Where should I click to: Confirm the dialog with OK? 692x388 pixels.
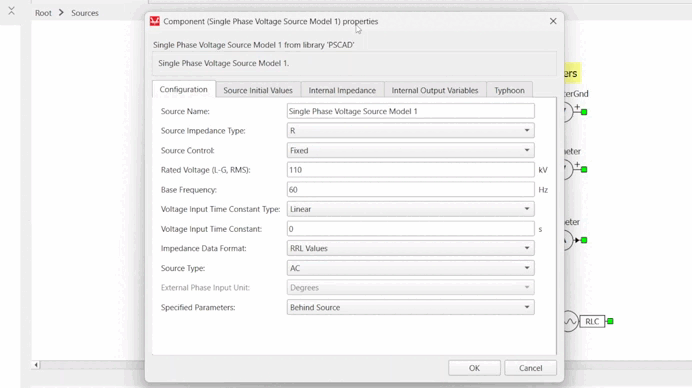[474, 368]
